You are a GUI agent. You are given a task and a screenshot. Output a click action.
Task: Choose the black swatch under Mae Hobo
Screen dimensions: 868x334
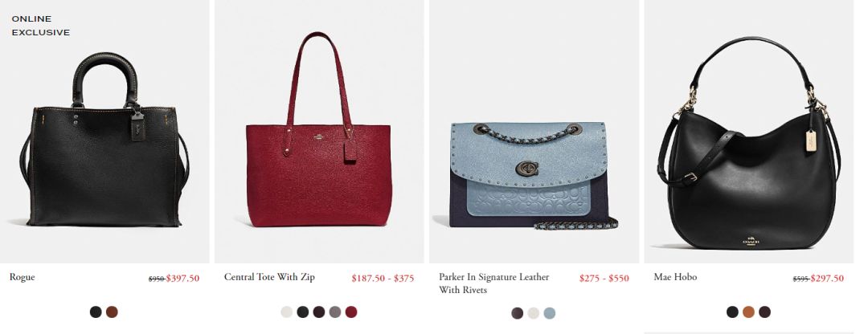732,312
